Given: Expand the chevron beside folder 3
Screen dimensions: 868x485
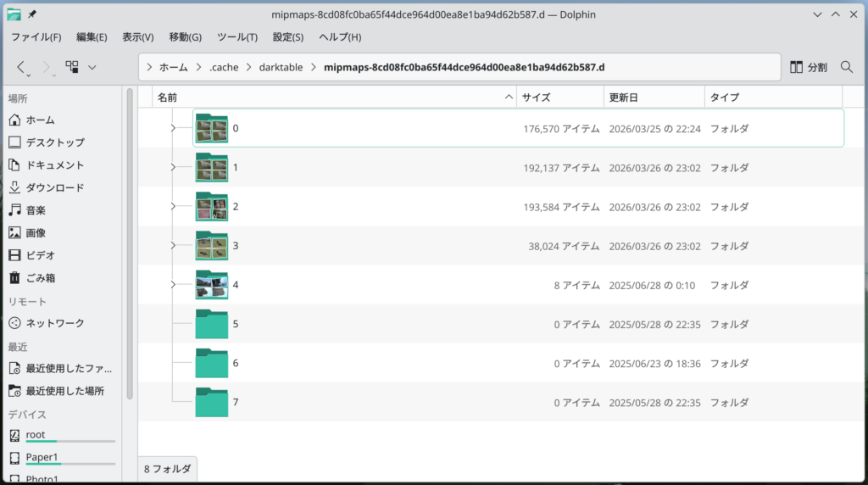Looking at the screenshot, I should [x=173, y=245].
